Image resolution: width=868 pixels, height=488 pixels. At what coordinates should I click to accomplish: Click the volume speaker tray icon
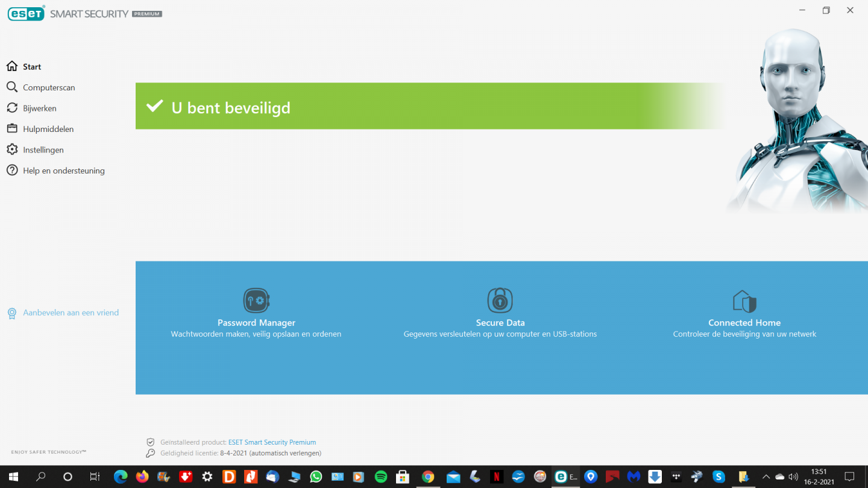tap(793, 477)
